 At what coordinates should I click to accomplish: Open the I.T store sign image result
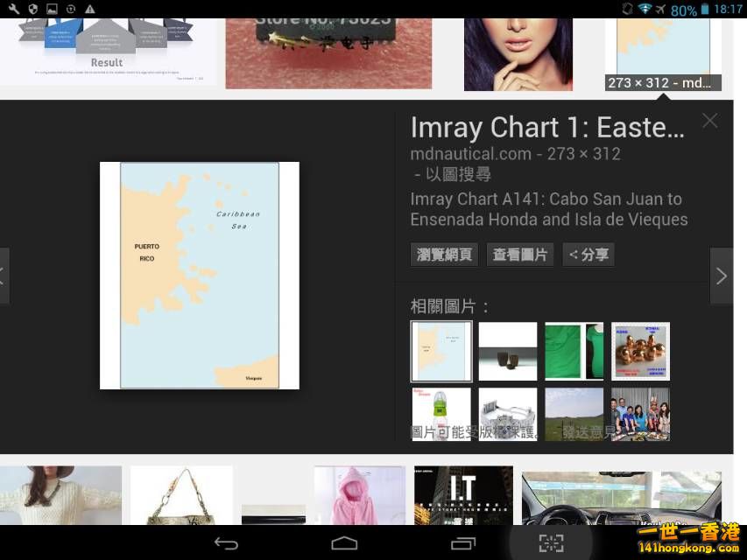(x=463, y=495)
